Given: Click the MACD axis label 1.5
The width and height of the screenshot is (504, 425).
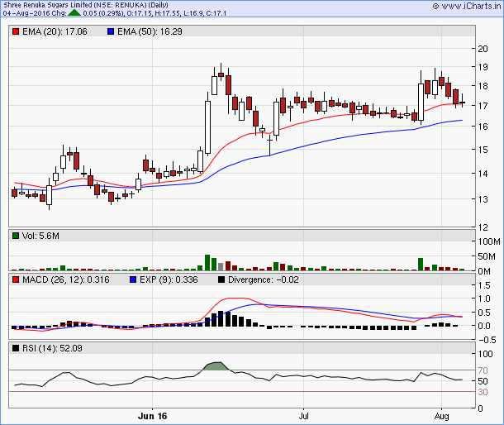Looking at the screenshot, I should 484,285.
